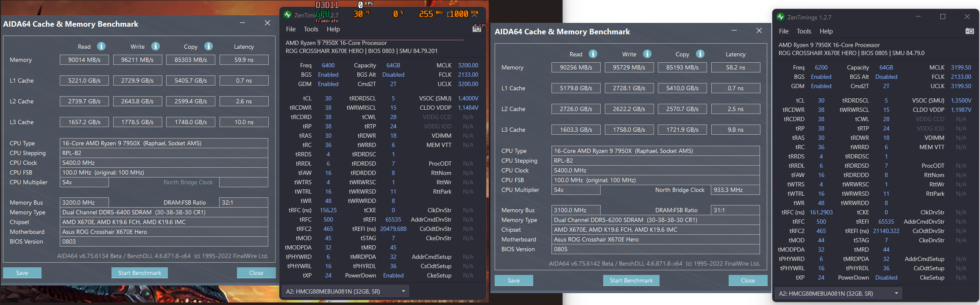This screenshot has width=980, height=305.
Task: Minimize the left AIDA64 benchmark window (BIOS 0803)
Action: (x=242, y=23)
